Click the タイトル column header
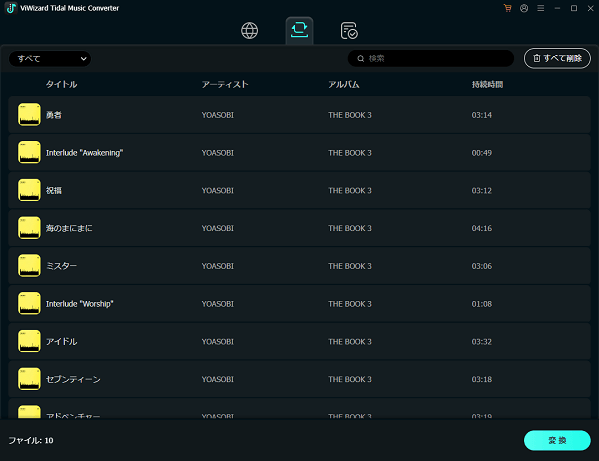The width and height of the screenshot is (599, 461). 62,84
